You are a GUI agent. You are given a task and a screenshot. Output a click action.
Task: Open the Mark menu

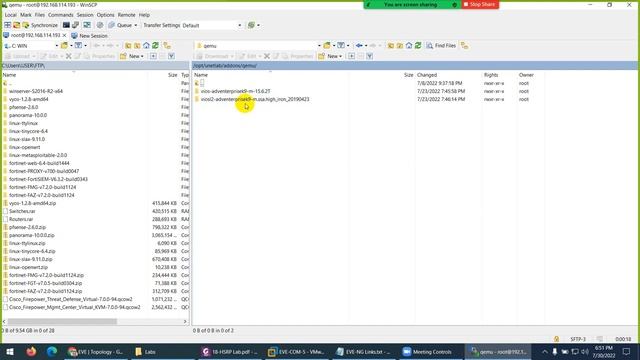(x=26, y=15)
